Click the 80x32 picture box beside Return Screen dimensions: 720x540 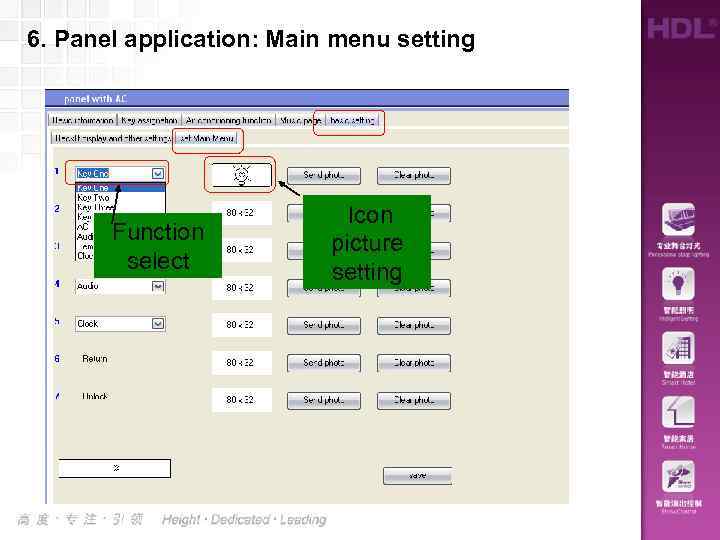click(x=242, y=362)
